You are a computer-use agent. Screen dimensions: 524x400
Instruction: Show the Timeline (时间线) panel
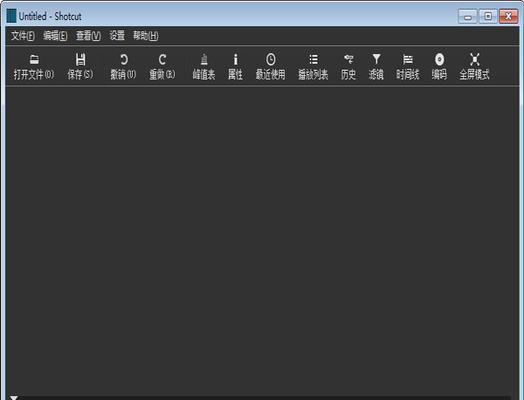click(x=407, y=66)
